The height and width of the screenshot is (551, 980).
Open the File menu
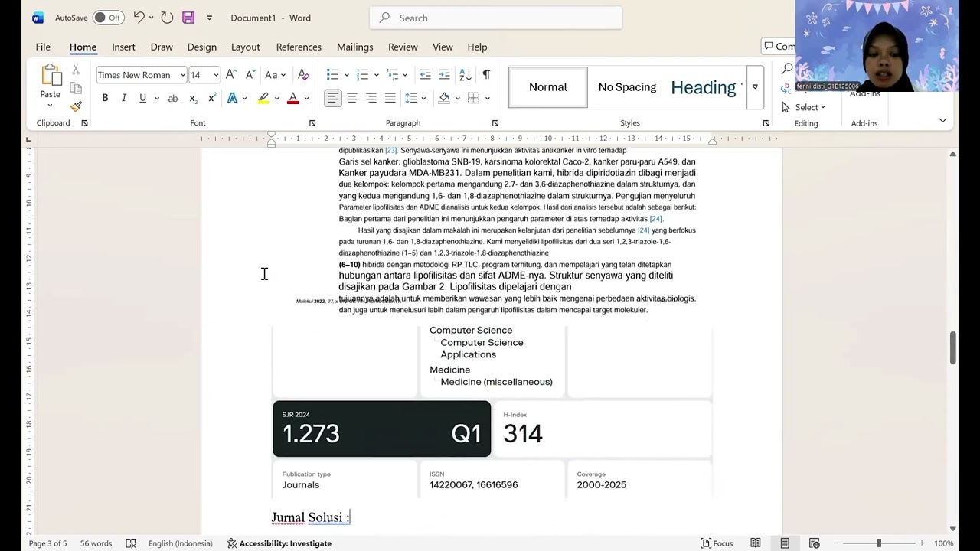point(43,47)
